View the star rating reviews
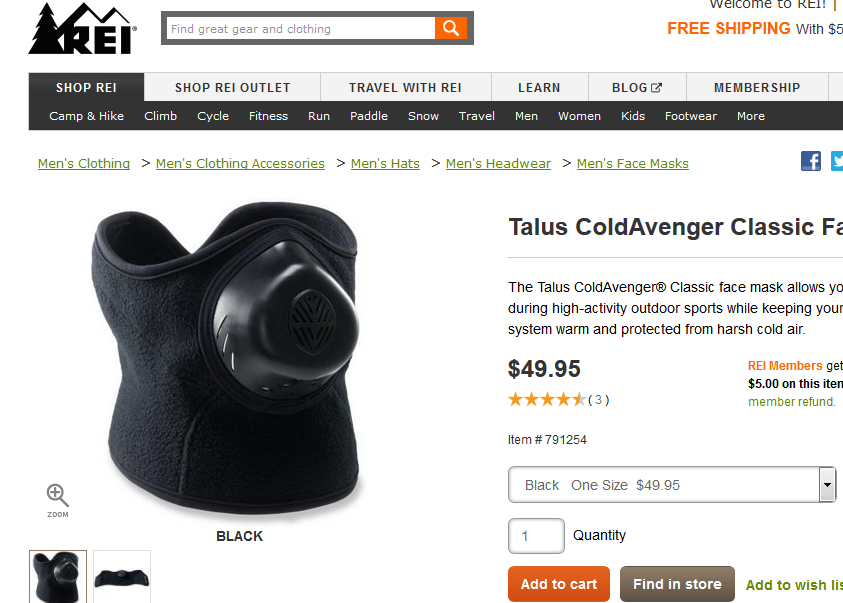This screenshot has height=603, width=843. click(x=559, y=399)
